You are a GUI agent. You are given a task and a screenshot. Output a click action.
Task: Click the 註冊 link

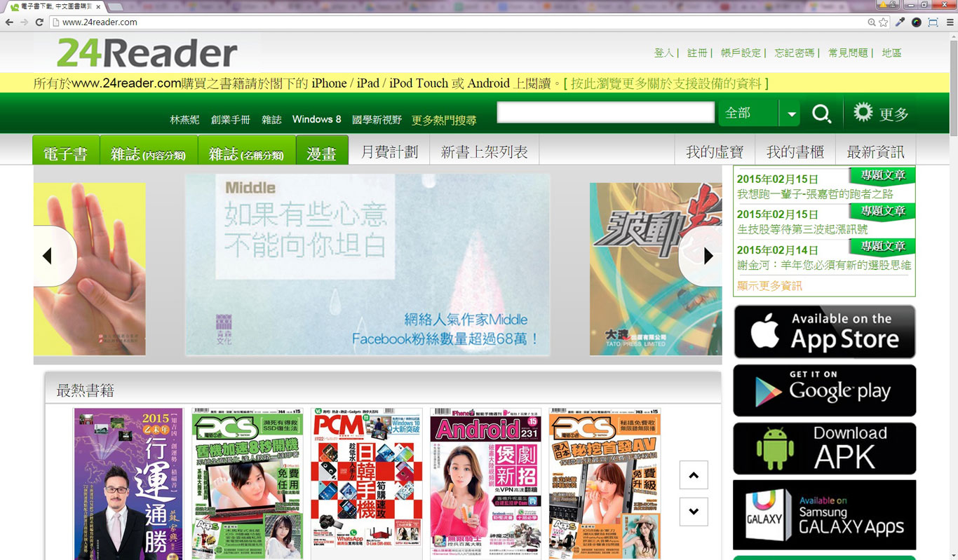point(697,53)
